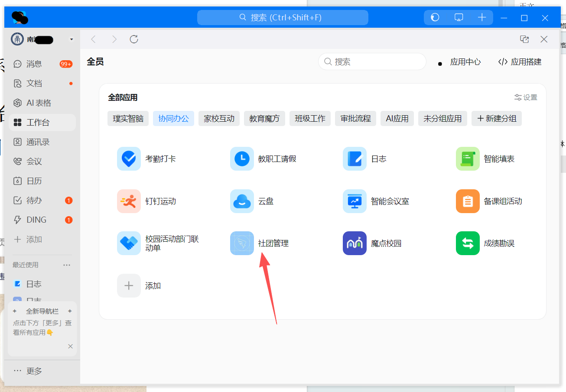This screenshot has height=392, width=566.
Task: Select the 审批流程 group tab
Action: pos(355,118)
